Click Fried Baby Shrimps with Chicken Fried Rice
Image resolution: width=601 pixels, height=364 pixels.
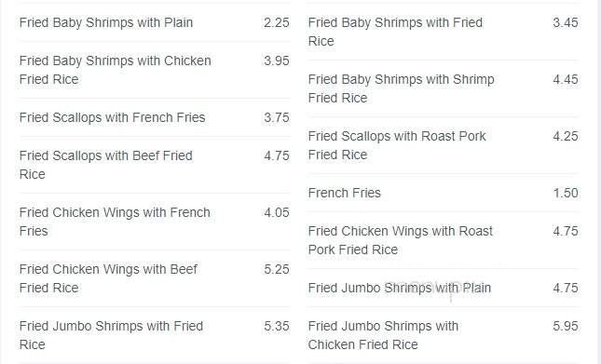(116, 70)
